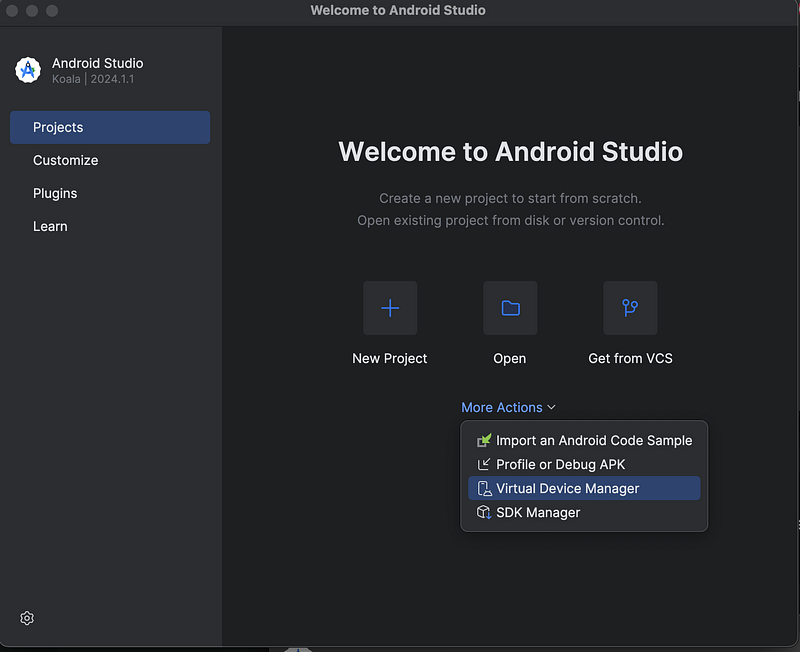Image resolution: width=800 pixels, height=652 pixels.
Task: Select the Projects tab
Action: 110,127
